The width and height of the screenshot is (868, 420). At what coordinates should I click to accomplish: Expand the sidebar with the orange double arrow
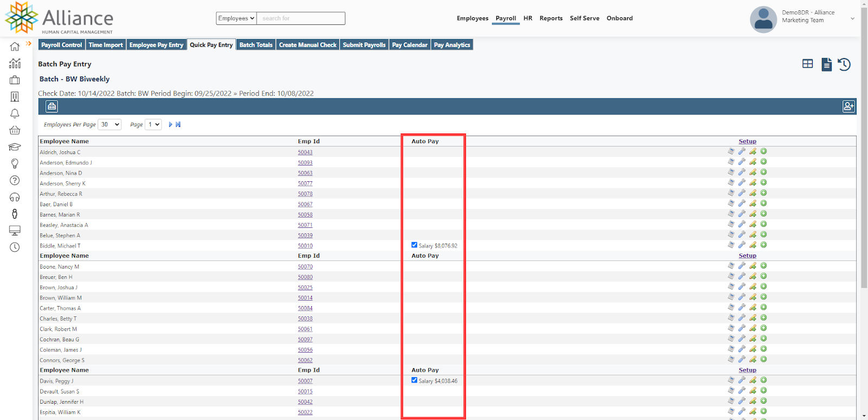coord(29,43)
